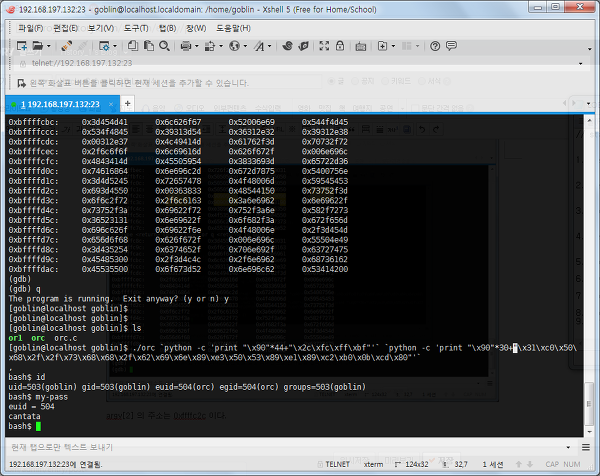
Task: Click the 32,7 cursor position indicator
Action: (x=455, y=464)
